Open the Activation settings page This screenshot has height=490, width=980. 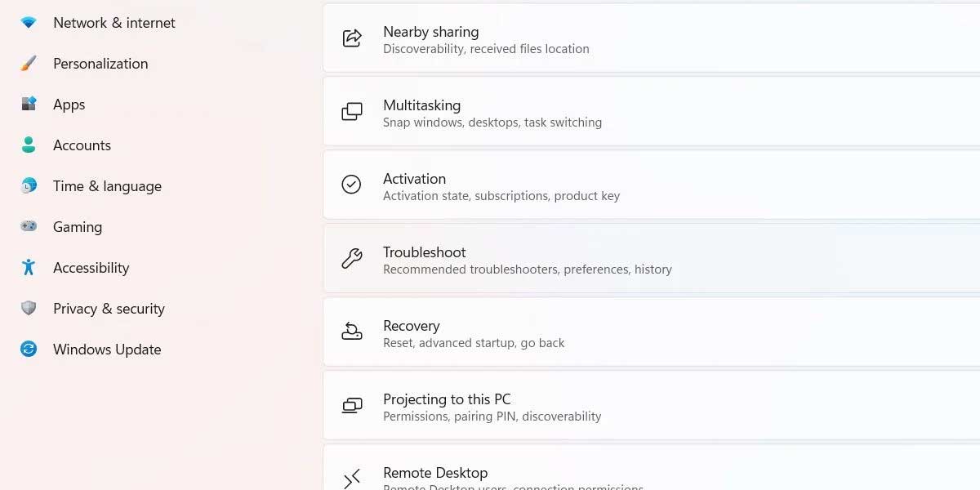click(x=572, y=185)
